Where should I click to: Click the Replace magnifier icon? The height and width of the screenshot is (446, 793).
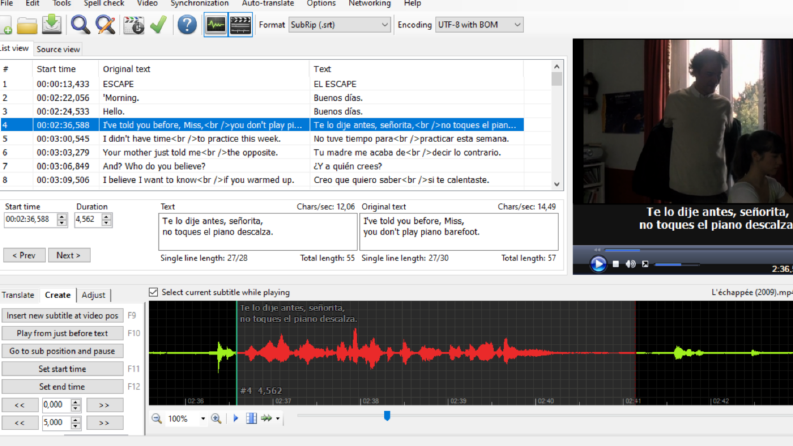(x=105, y=24)
